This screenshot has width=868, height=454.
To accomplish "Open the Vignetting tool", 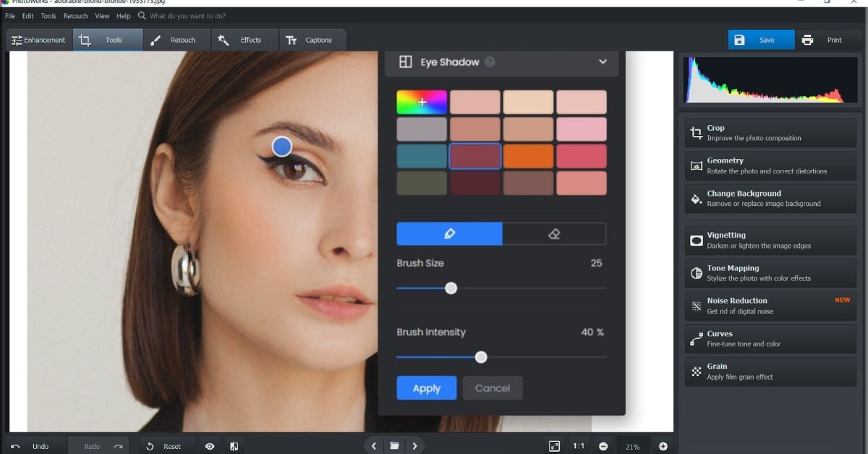I will (x=770, y=240).
